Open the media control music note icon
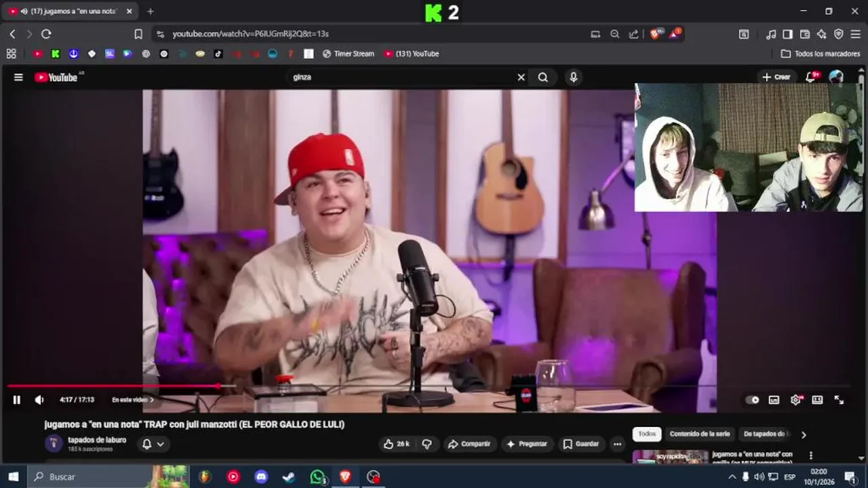The width and height of the screenshot is (868, 488). pos(771,34)
